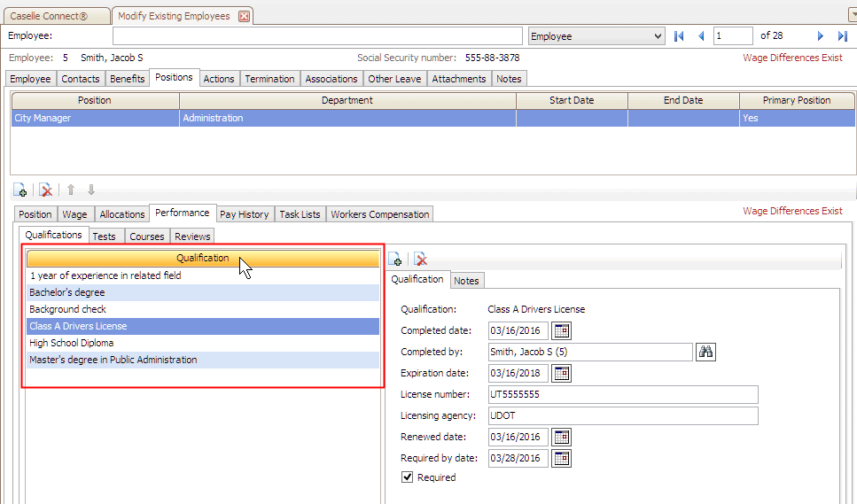Go to next employee record
Screen dimensions: 857x504
pyautogui.click(x=821, y=36)
